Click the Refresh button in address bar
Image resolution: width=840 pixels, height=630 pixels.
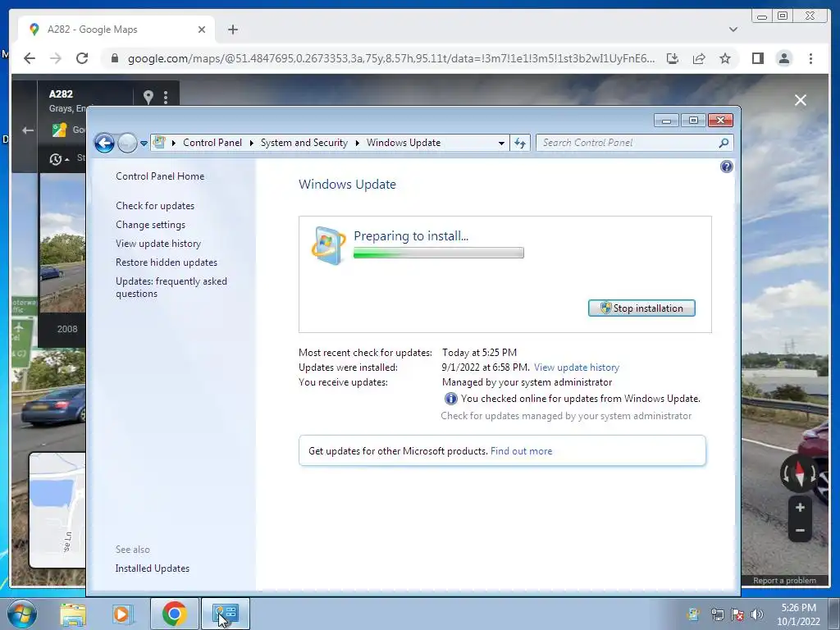point(520,143)
